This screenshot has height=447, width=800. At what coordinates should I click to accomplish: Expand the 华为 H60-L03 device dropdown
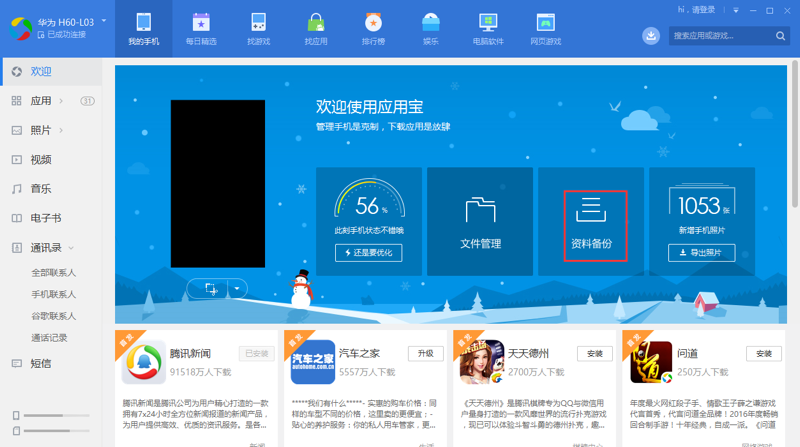click(104, 21)
